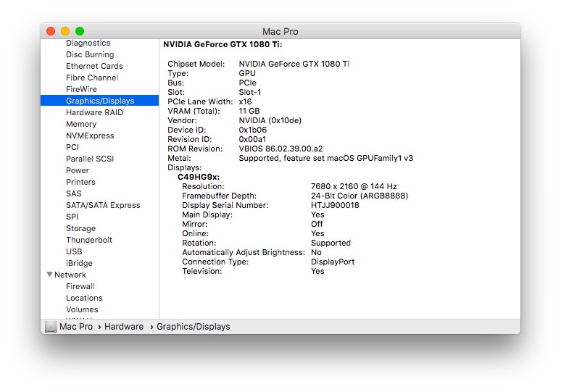Collapse the Network section triangle
This screenshot has height=392, width=561.
tap(50, 275)
